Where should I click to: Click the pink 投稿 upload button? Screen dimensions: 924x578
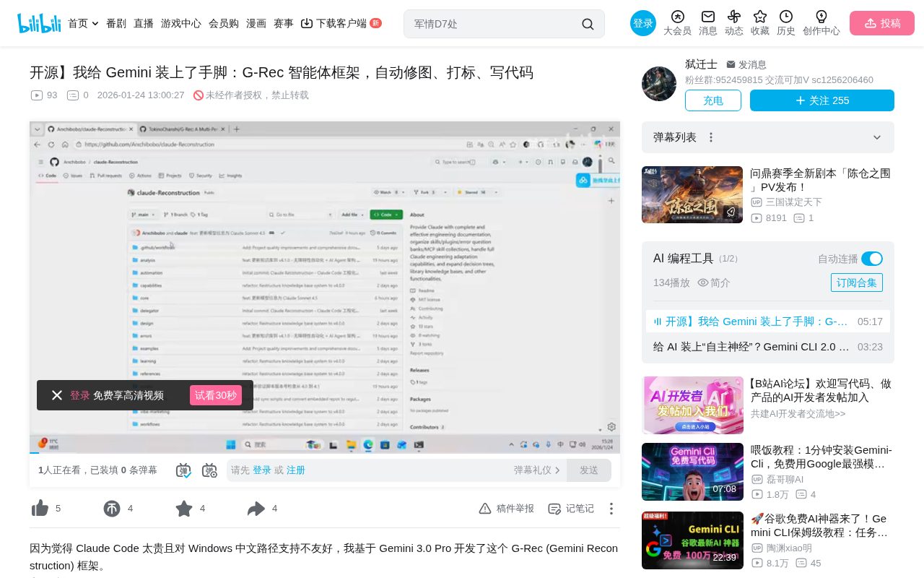[x=882, y=23]
